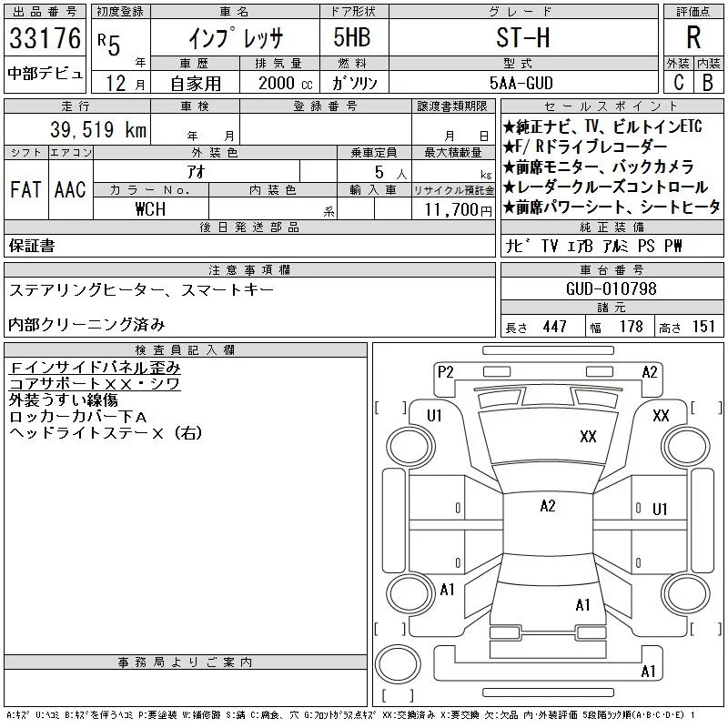Click the A1 mark on rear bumper
Screen dimensions: 728x728
[648, 672]
